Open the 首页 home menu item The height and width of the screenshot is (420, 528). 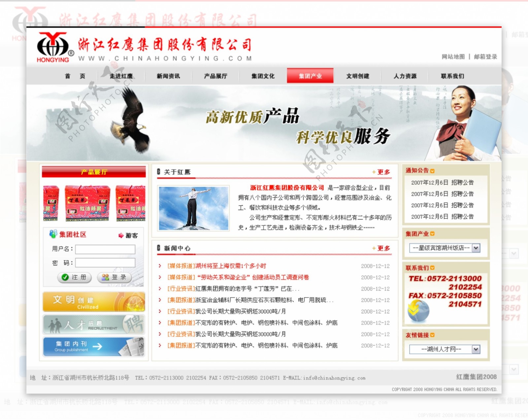pos(75,76)
